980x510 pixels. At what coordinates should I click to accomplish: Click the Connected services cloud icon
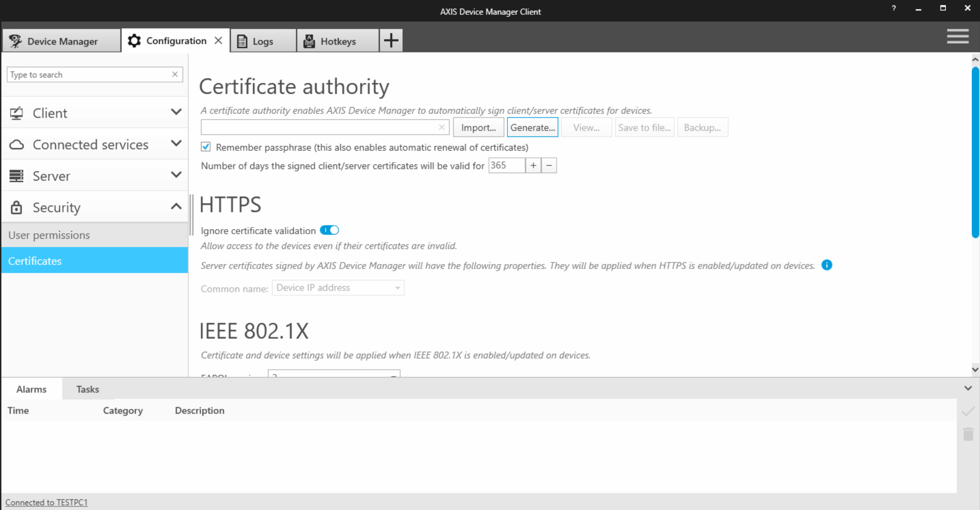[x=17, y=144]
